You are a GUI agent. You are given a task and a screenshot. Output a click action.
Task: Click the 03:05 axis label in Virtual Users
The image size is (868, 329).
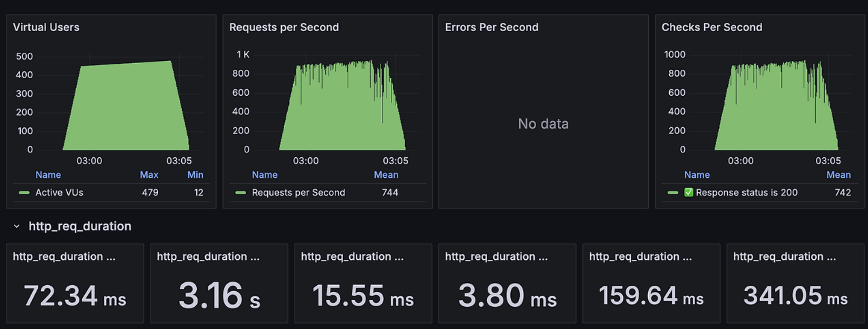179,161
